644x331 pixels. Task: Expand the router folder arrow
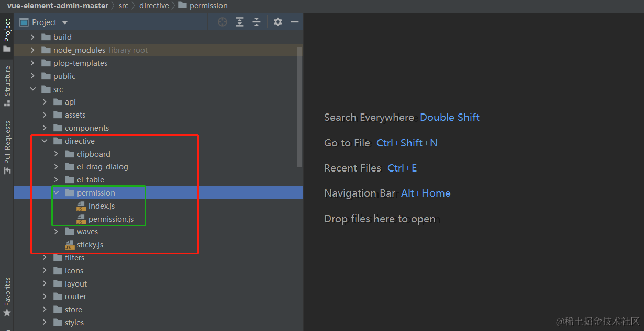point(45,296)
